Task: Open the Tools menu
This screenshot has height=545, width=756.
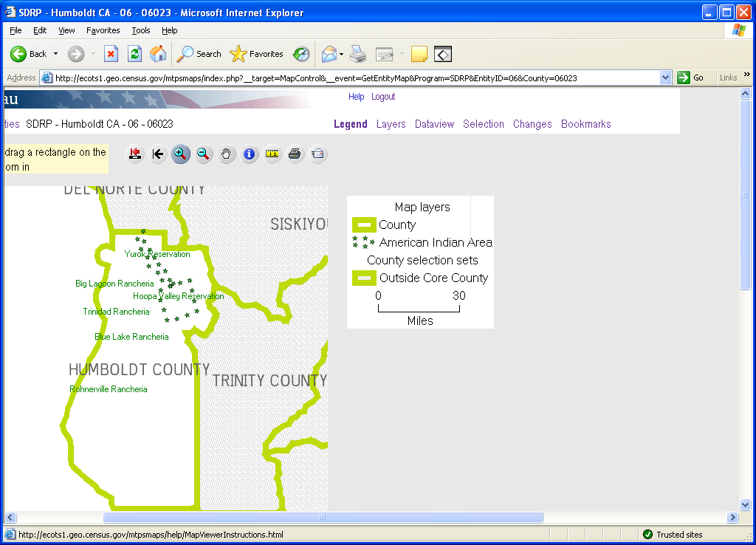Action: click(x=140, y=30)
